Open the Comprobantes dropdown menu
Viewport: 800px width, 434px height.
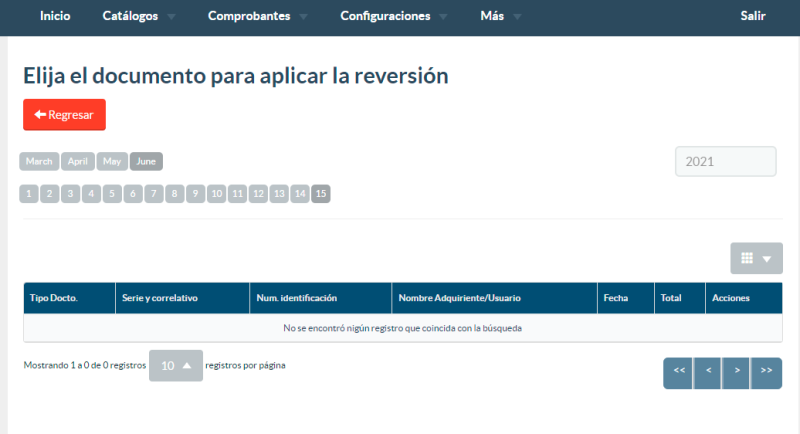click(257, 16)
